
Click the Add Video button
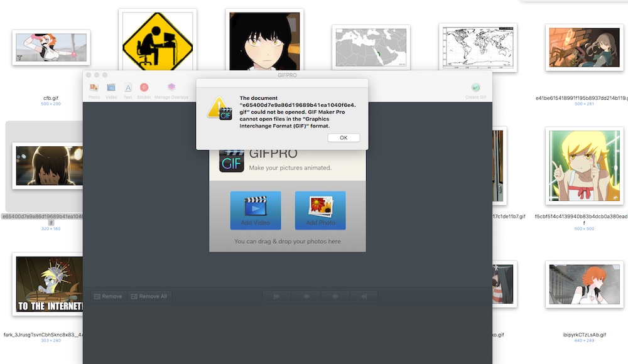pyautogui.click(x=256, y=210)
